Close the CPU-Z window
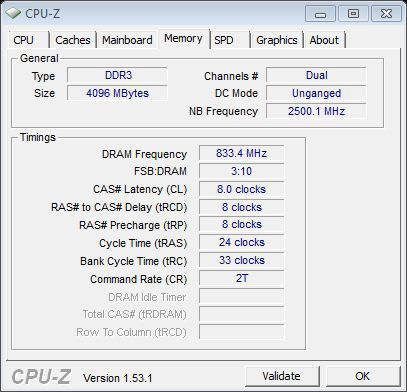The height and width of the screenshot is (392, 407). [x=386, y=14]
